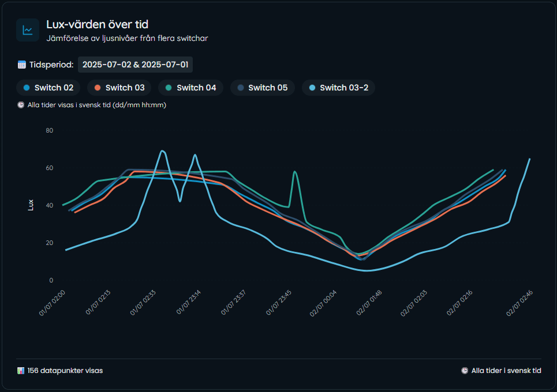Image resolution: width=557 pixels, height=392 pixels.
Task: Click the Lux y-axis label
Action: (32, 205)
